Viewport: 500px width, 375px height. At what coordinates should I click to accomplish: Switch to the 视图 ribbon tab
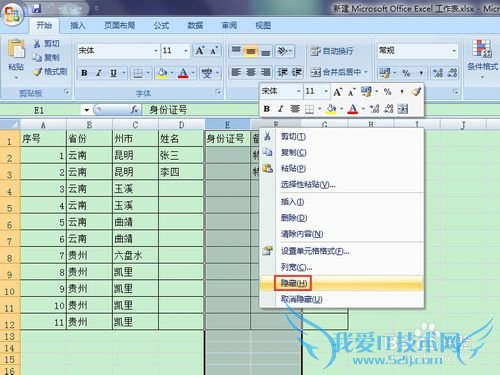click(x=263, y=25)
